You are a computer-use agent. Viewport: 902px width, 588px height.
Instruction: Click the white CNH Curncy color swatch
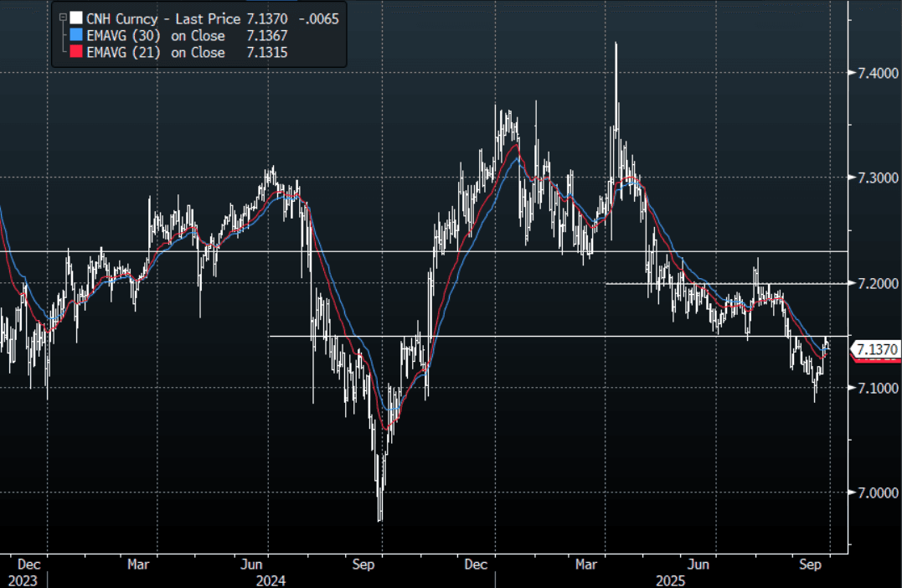point(76,18)
